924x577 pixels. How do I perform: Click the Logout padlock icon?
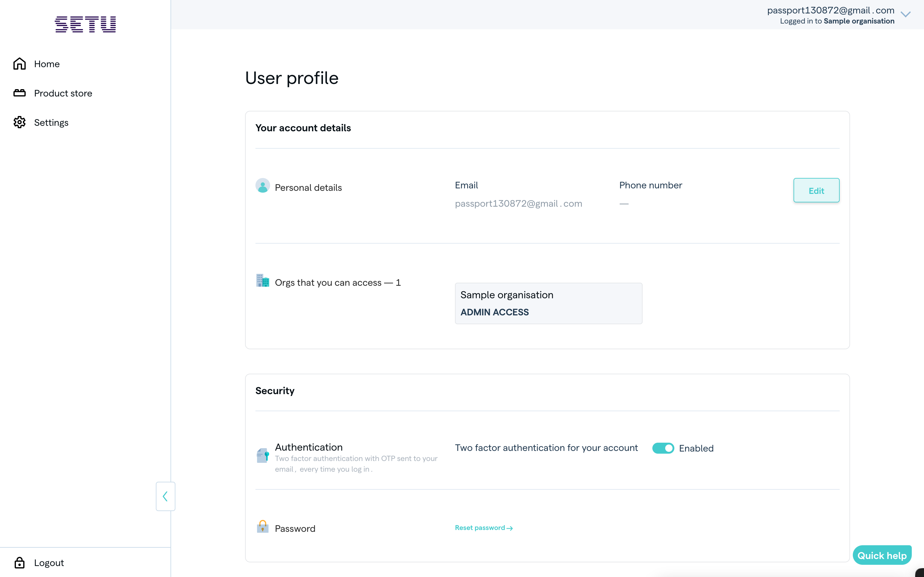point(20,562)
